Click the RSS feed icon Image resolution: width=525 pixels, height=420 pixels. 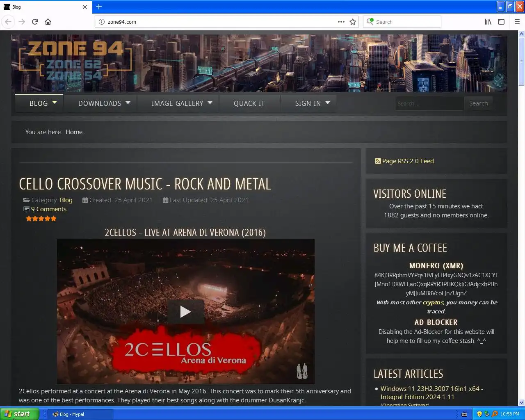[x=378, y=161]
